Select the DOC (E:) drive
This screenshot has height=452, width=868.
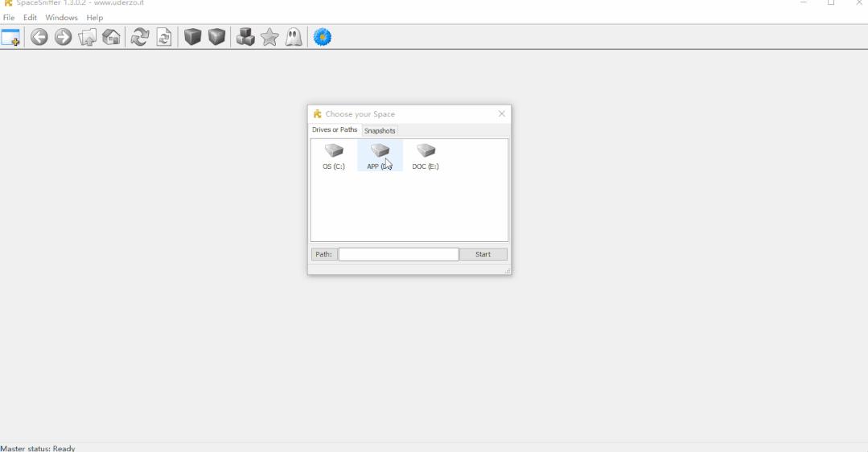pos(426,156)
